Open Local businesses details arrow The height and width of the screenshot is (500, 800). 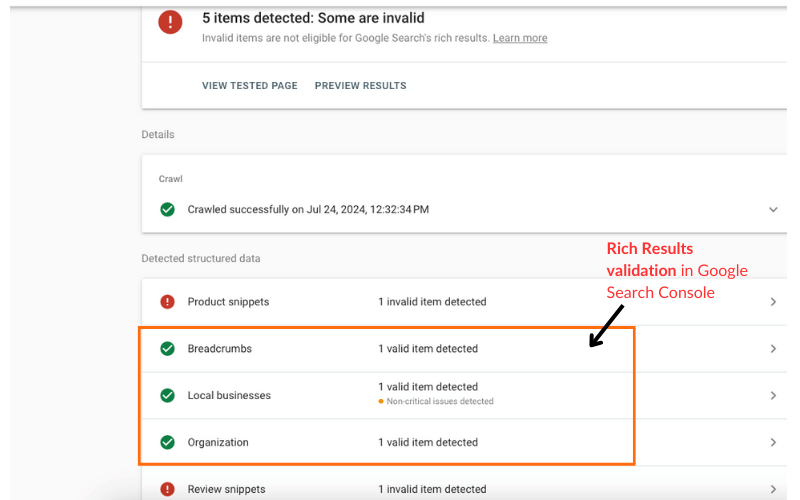click(773, 395)
